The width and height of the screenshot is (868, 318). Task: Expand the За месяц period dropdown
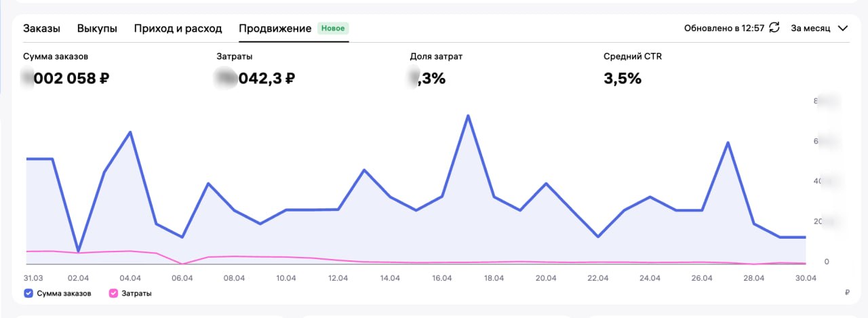click(819, 28)
